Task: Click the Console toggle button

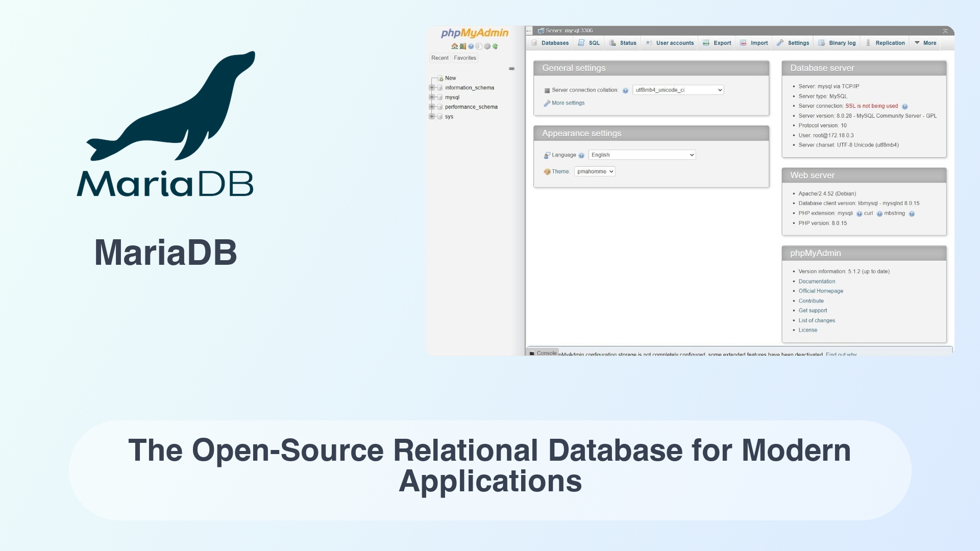Action: [546, 353]
